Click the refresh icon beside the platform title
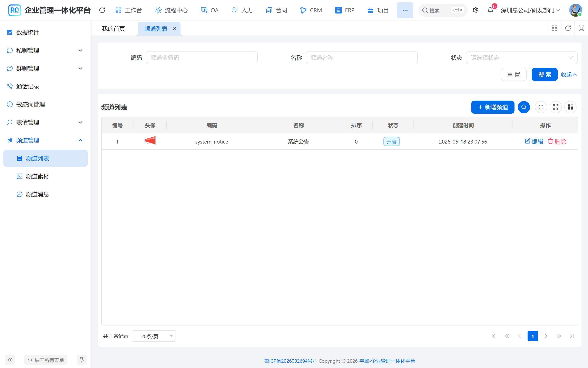The width and height of the screenshot is (588, 368). point(102,10)
